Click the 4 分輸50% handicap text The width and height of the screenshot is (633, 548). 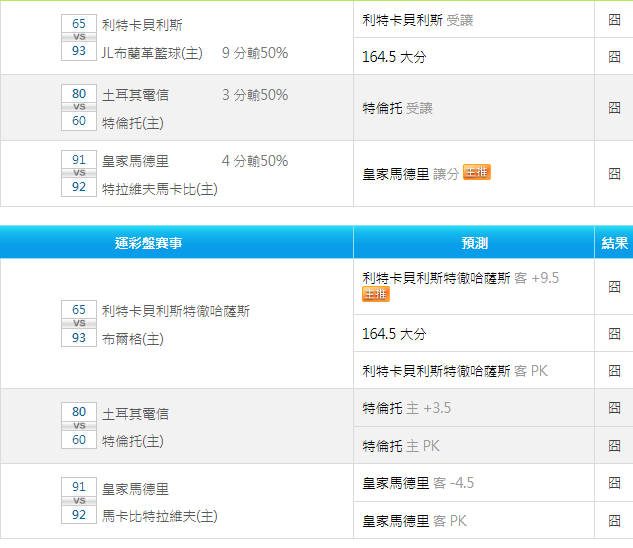coord(254,161)
